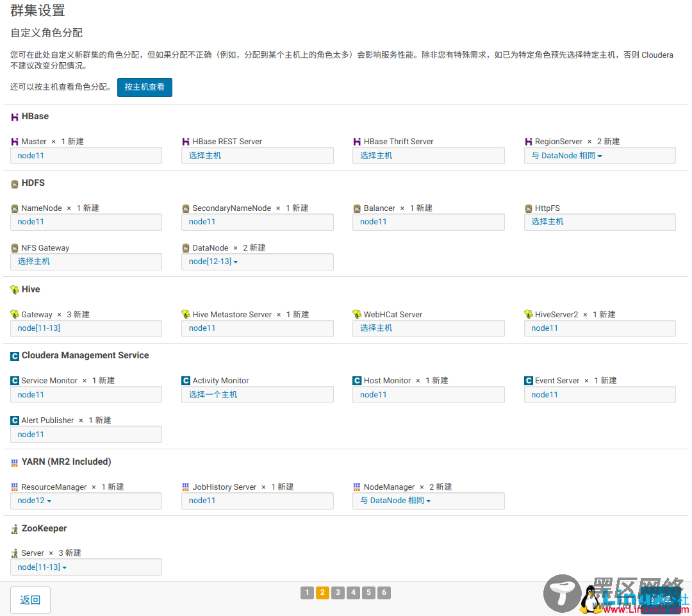This screenshot has width=692, height=616.
Task: Click the Balancer role icon
Action: click(x=357, y=208)
